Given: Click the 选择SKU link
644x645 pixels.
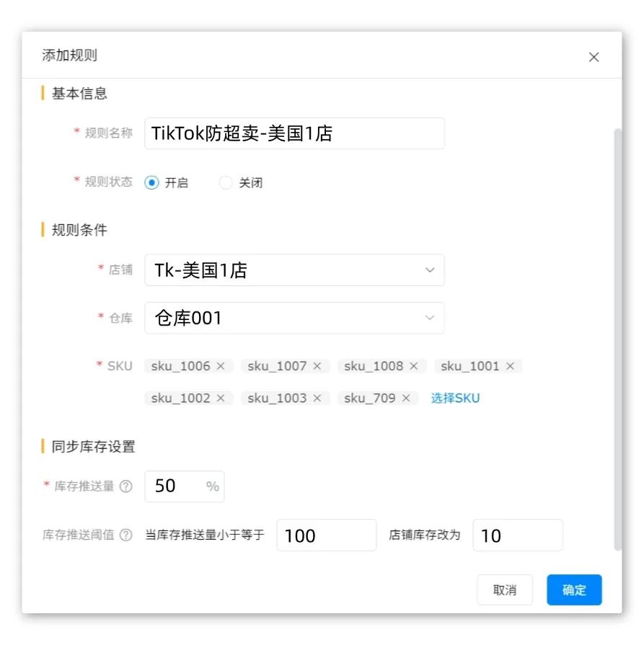Looking at the screenshot, I should pyautogui.click(x=455, y=398).
